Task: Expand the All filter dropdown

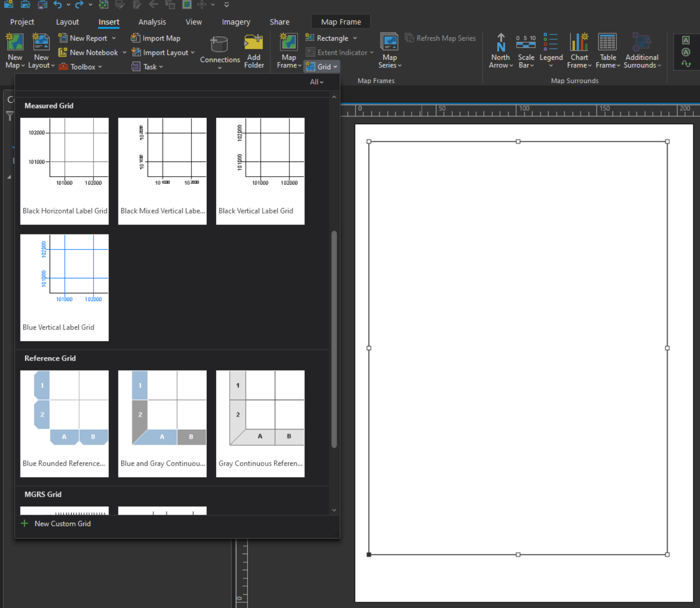Action: click(316, 82)
